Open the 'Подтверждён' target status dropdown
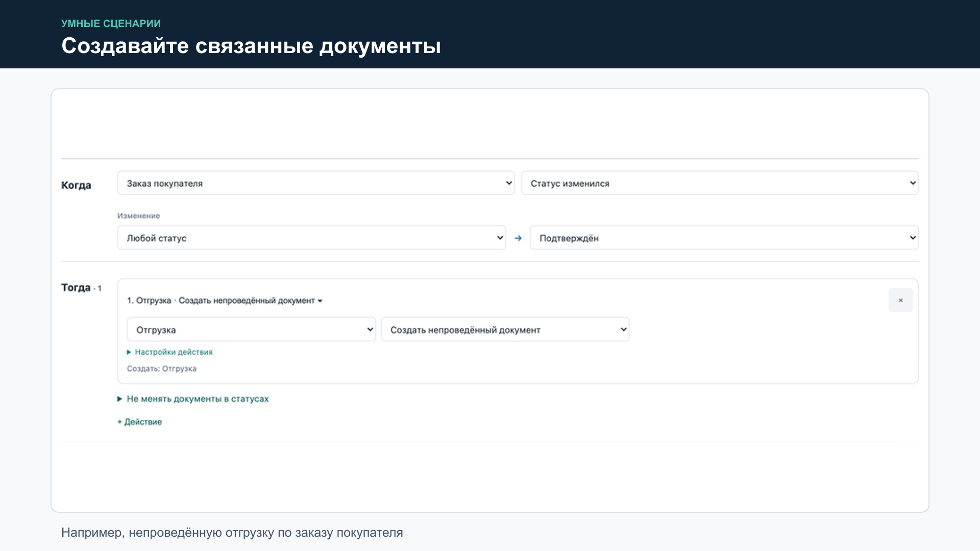The width and height of the screenshot is (980, 551). tap(724, 238)
